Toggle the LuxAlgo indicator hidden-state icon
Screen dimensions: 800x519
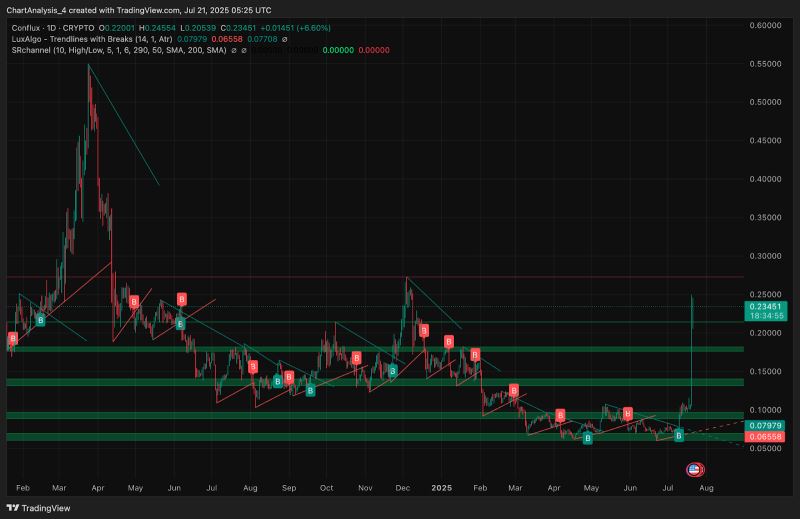click(287, 40)
